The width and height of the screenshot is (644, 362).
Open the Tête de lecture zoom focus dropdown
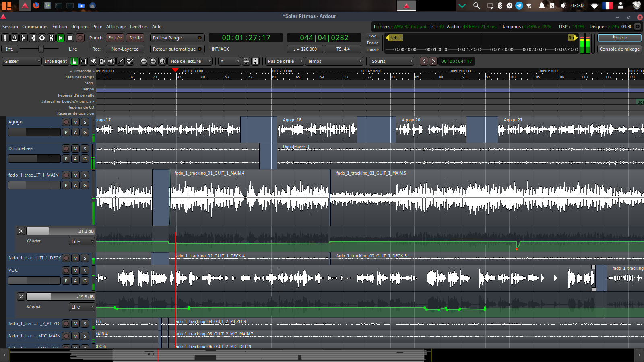[x=190, y=61]
